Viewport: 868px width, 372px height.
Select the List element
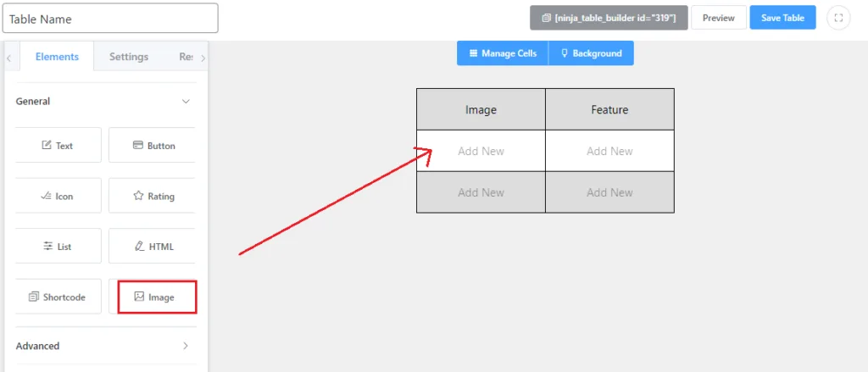click(58, 246)
